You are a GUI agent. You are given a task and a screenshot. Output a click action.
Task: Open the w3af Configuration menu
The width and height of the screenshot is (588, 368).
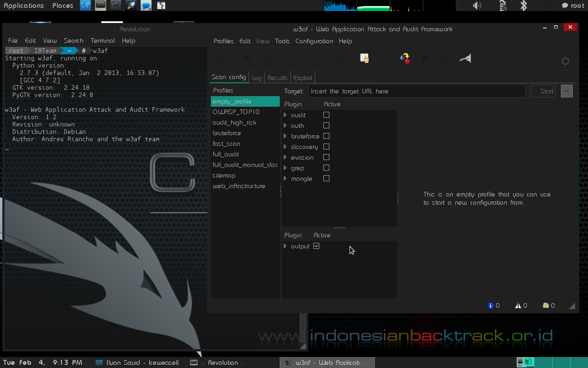coord(314,41)
